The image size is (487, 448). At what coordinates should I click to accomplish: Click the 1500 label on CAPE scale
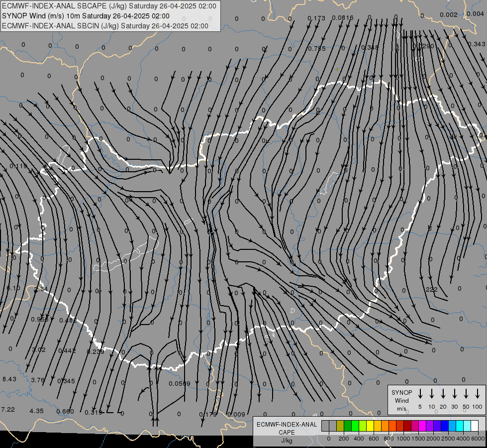coord(418,439)
